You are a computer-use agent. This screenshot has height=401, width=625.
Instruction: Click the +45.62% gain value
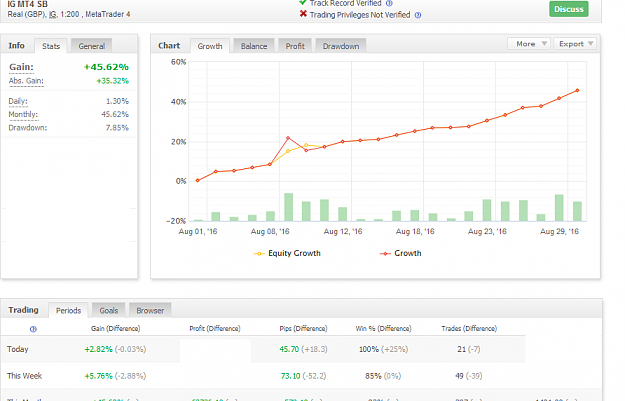(106, 67)
